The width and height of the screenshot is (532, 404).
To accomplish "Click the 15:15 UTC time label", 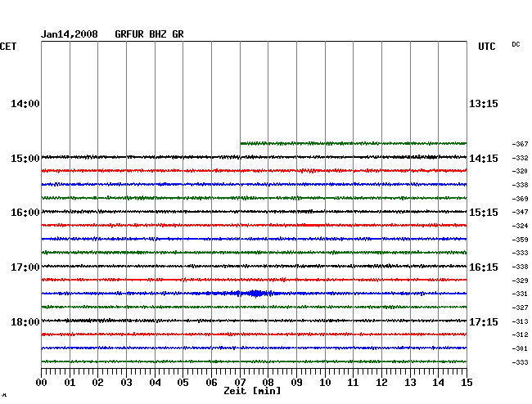I will [x=484, y=213].
